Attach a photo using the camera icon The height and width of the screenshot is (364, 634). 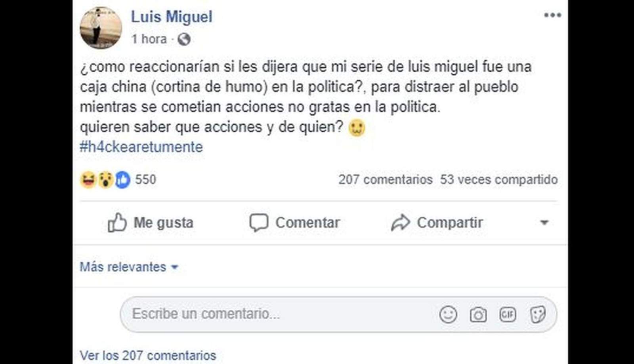coord(478,314)
